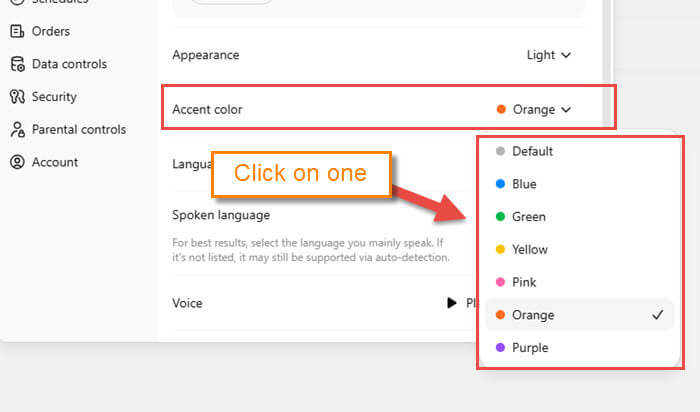Pick the Green accent color option
Viewport: 700px width, 412px height.
tap(528, 217)
